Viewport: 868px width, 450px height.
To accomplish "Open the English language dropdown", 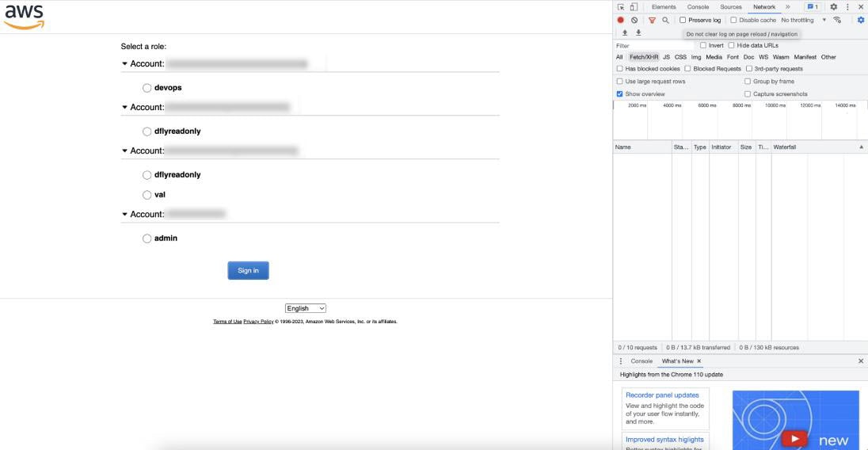I will 306,308.
